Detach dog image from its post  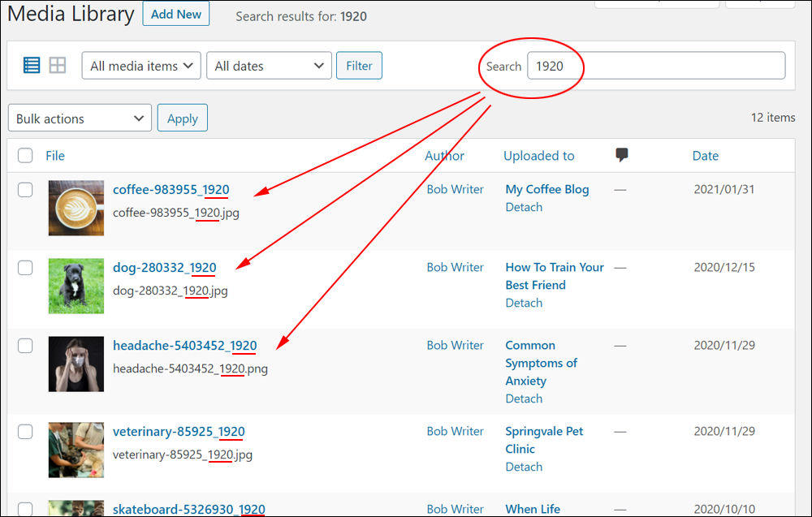pyautogui.click(x=524, y=303)
